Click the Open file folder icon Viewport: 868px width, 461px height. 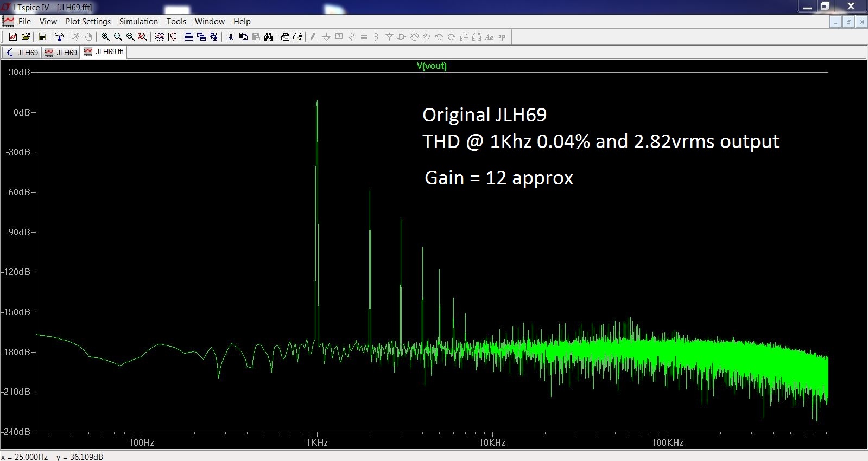pos(26,37)
